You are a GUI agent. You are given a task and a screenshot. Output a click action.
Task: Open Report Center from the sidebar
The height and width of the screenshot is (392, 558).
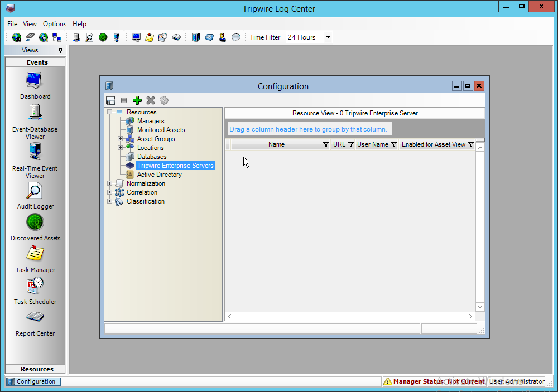[35, 318]
